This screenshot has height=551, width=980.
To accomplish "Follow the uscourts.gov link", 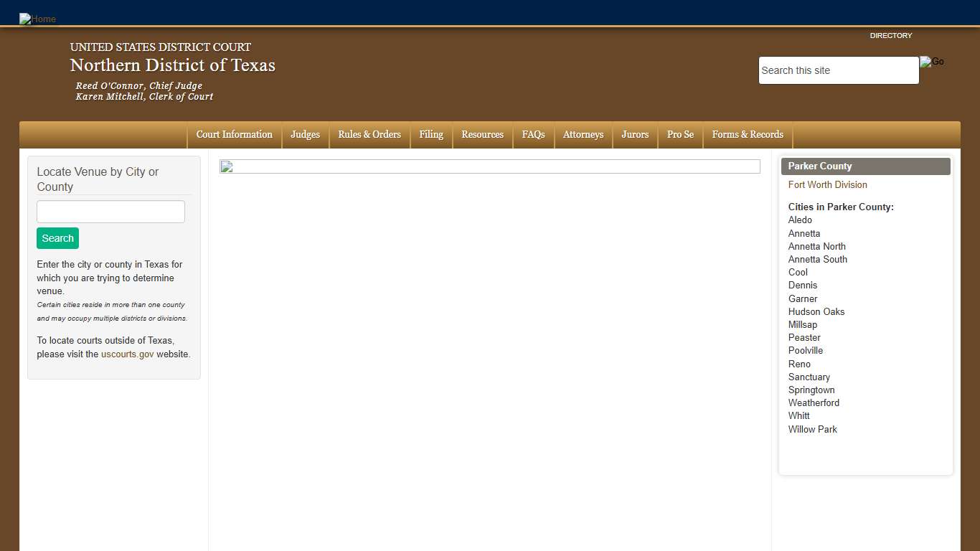I will pyautogui.click(x=127, y=354).
